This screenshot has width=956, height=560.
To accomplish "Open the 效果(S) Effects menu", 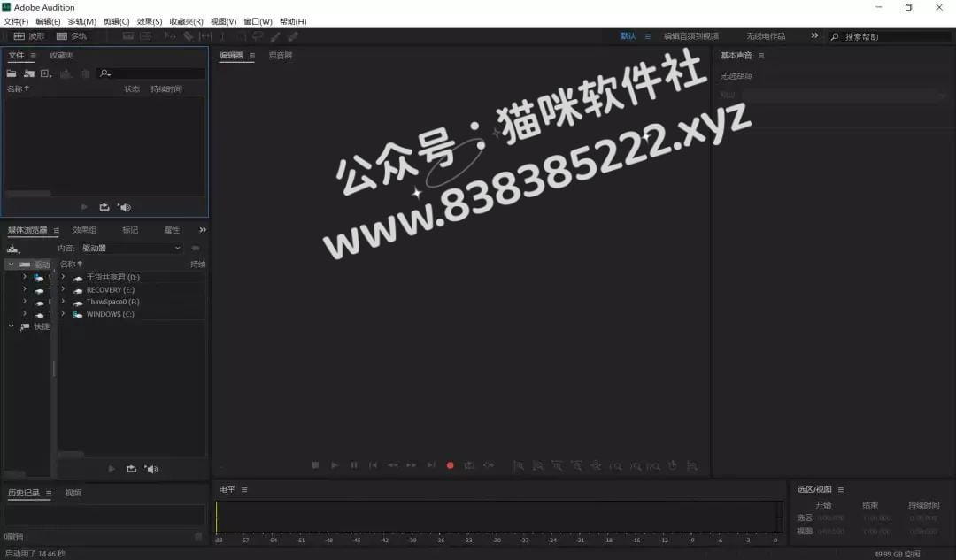I will (x=150, y=21).
